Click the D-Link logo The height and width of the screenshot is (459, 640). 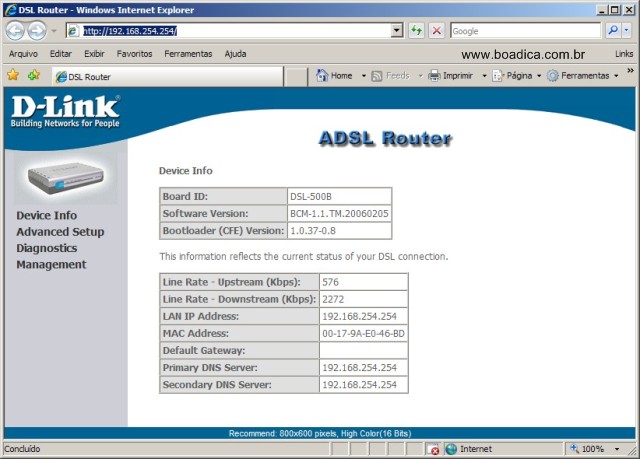point(65,111)
